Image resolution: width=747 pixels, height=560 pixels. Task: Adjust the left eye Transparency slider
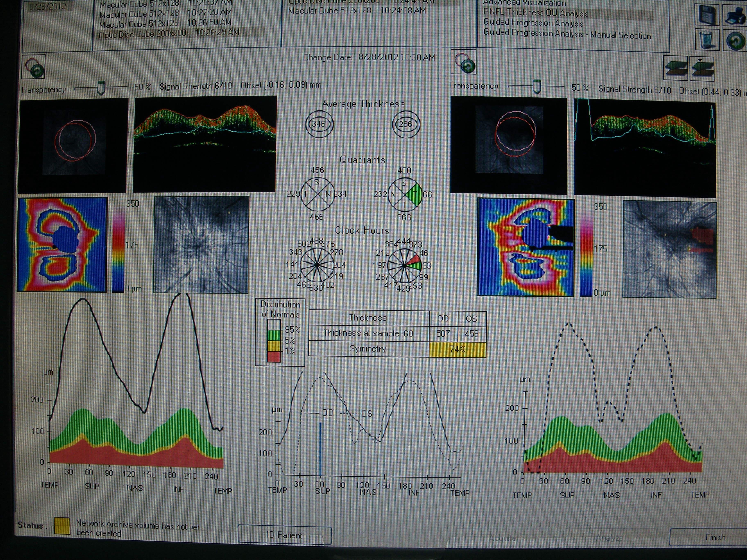pos(101,88)
